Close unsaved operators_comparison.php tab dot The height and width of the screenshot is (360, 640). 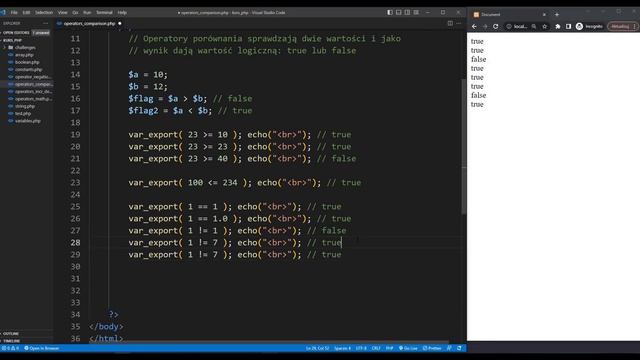pyautogui.click(x=120, y=23)
